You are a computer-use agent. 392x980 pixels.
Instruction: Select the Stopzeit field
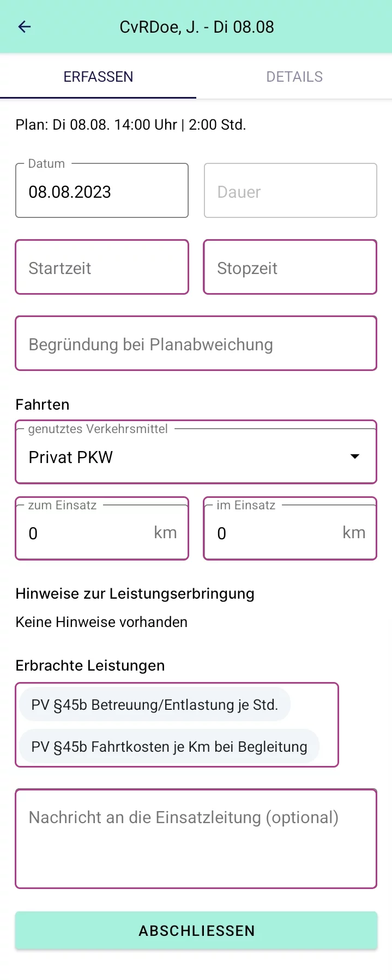(290, 268)
